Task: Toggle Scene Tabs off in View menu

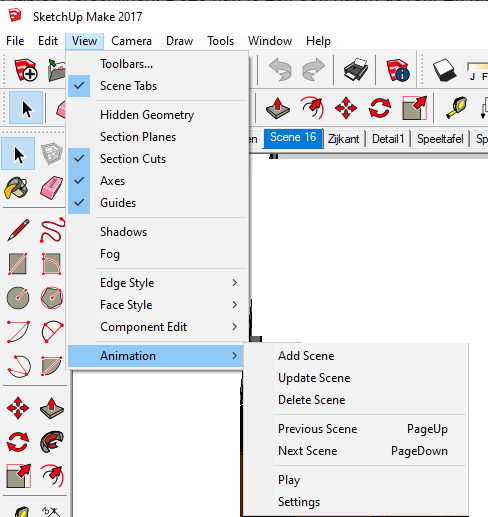Action: 158,86
